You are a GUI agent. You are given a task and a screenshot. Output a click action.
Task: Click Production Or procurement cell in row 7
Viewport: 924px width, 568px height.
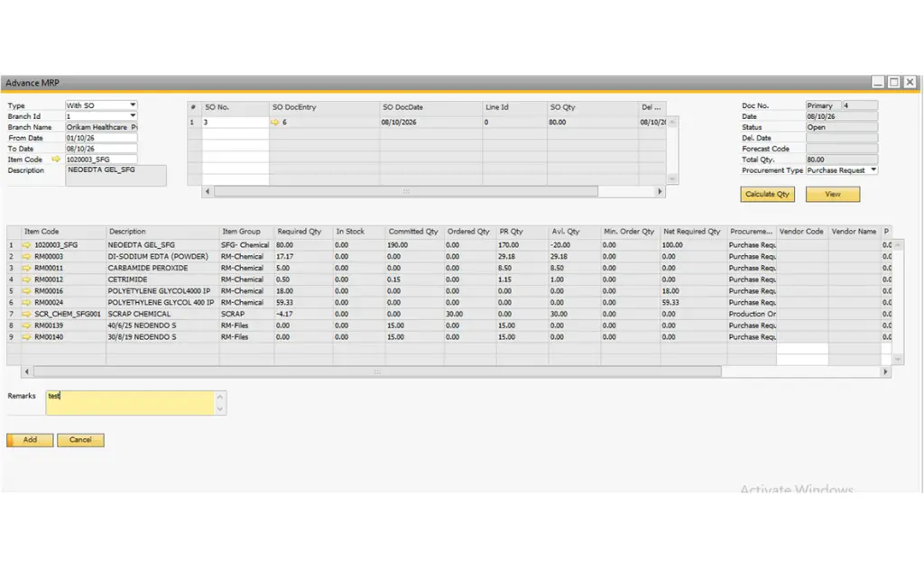click(752, 314)
